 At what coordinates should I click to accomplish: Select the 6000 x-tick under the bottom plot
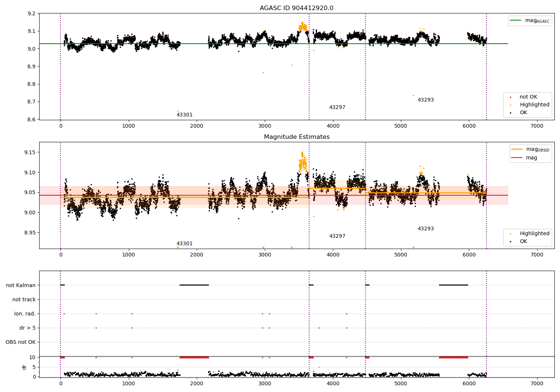coord(469,383)
